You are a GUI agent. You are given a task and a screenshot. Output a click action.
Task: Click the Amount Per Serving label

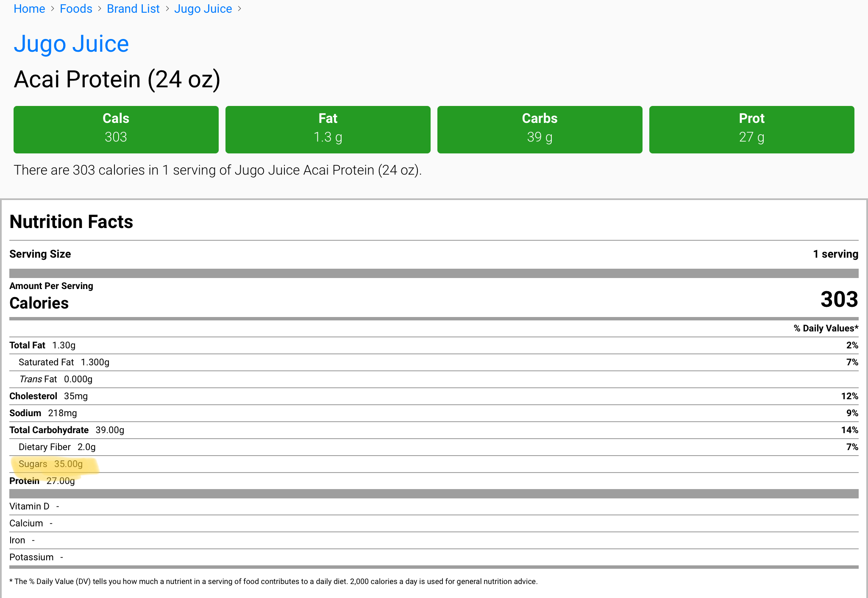[51, 286]
